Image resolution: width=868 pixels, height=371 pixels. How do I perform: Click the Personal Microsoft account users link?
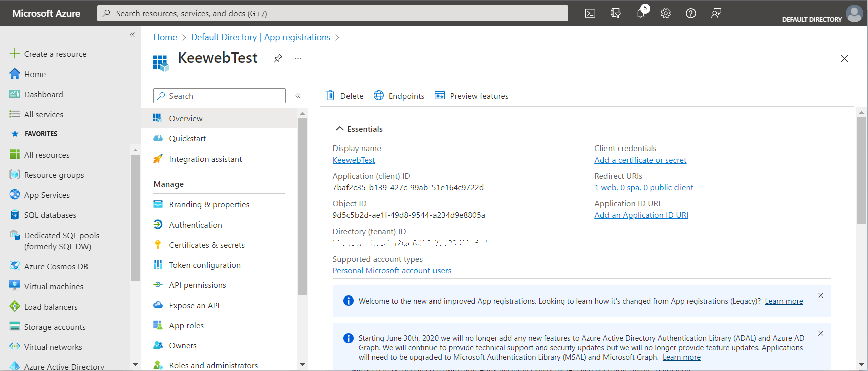tap(392, 271)
